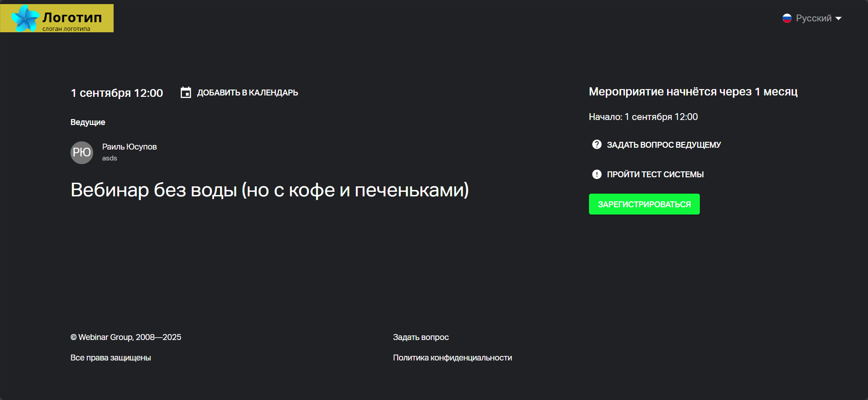Open the Задать вопрос footer link
Viewport: 868px width, 400px height.
point(421,337)
